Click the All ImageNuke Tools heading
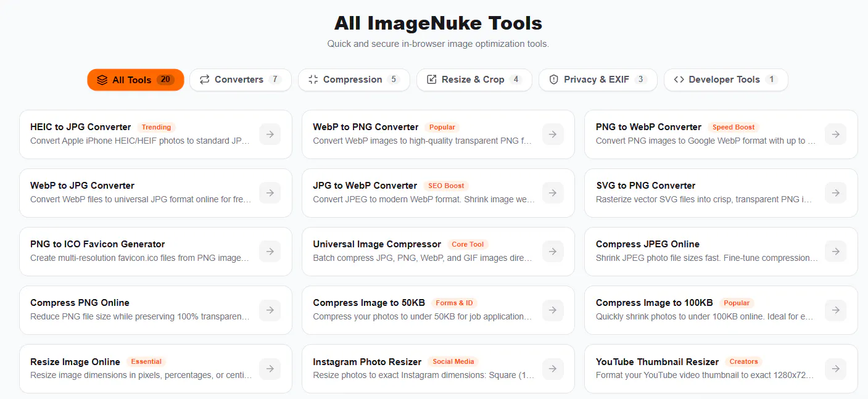 (x=438, y=23)
